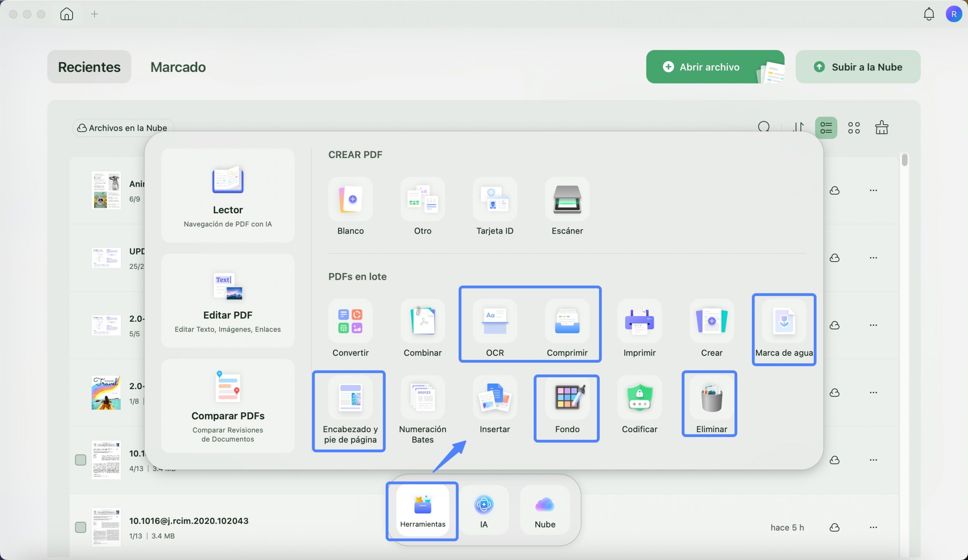Image resolution: width=968 pixels, height=560 pixels.
Task: Open more options for the 5/5 file row
Action: [x=873, y=325]
